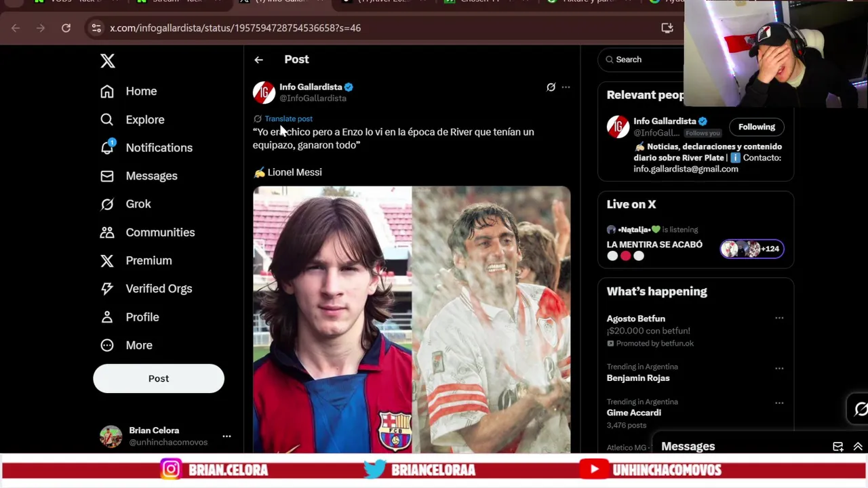
Task: Click the Profile person icon
Action: click(107, 317)
